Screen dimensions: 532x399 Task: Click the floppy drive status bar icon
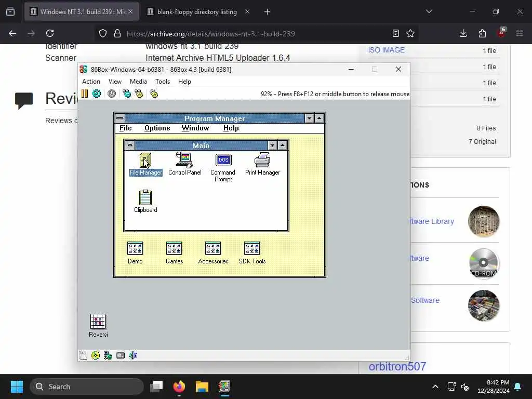83,355
